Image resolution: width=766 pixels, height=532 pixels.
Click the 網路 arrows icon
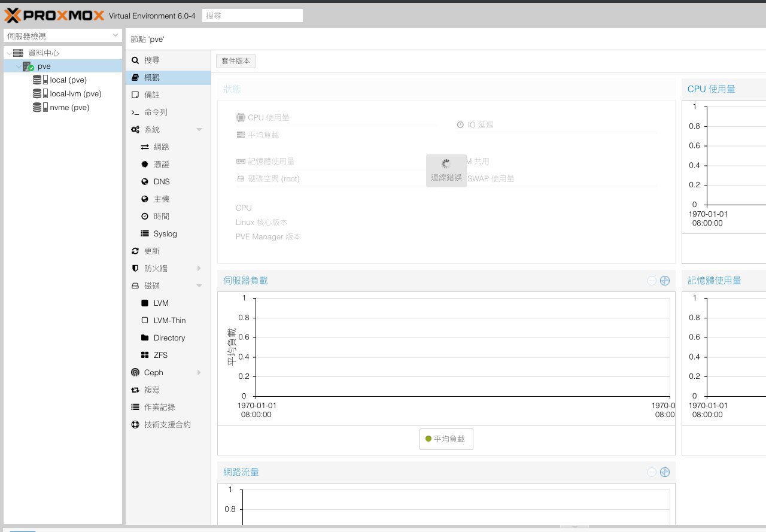[145, 147]
